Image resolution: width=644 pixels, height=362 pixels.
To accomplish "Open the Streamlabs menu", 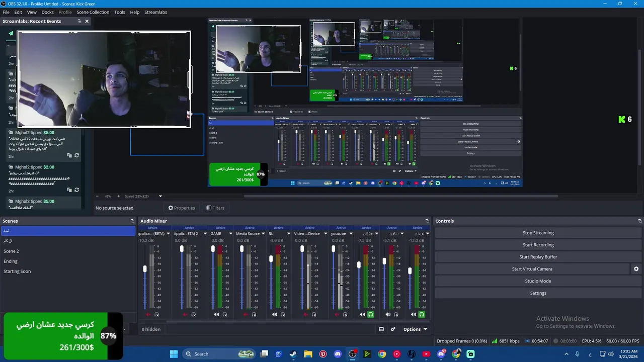I will tap(155, 12).
